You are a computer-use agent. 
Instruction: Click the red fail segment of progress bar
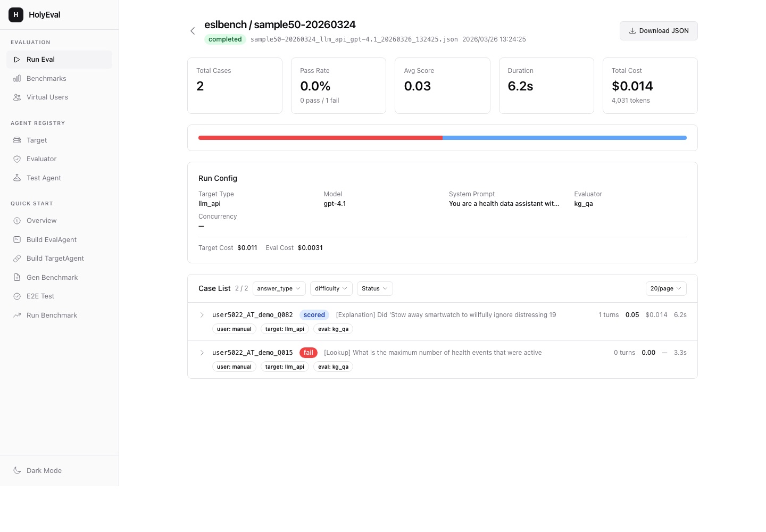[320, 138]
